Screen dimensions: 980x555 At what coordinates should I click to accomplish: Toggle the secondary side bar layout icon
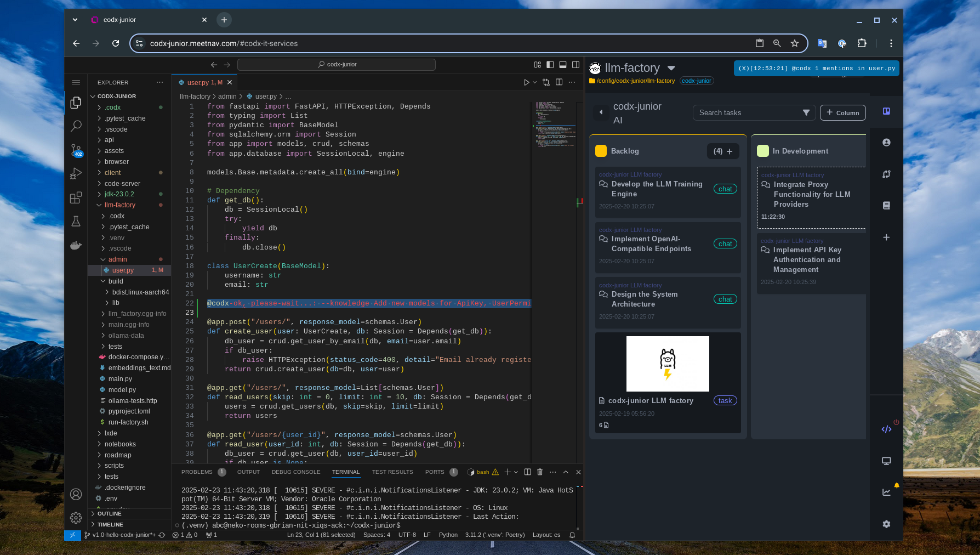pos(576,65)
